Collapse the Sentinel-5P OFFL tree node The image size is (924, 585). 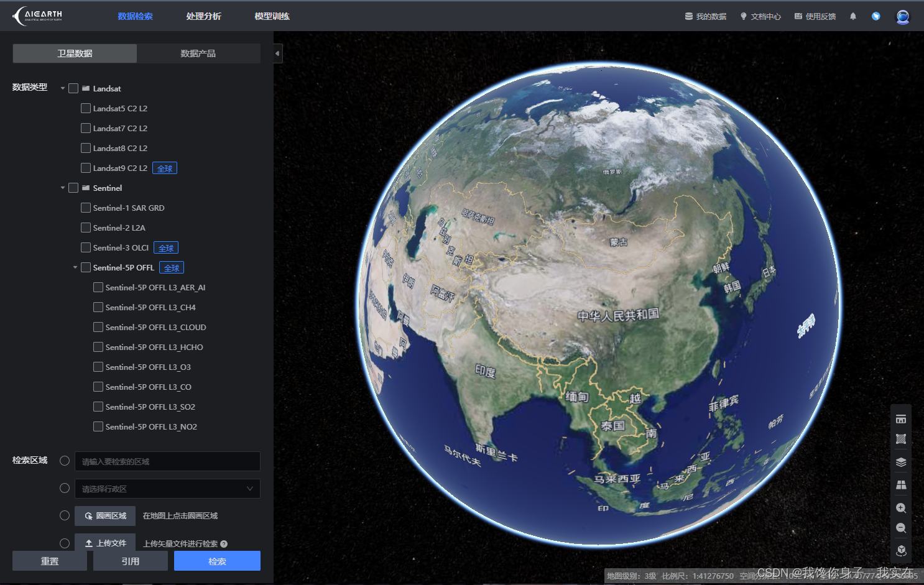tap(75, 267)
